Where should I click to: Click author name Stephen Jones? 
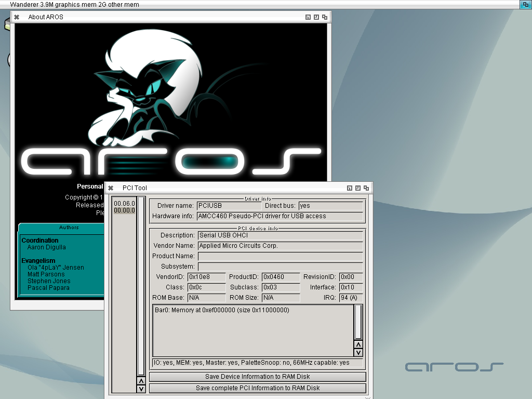49,281
